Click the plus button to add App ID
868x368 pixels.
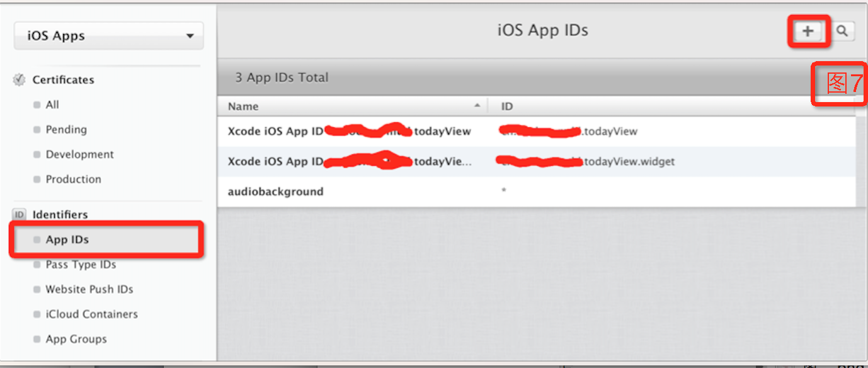808,31
